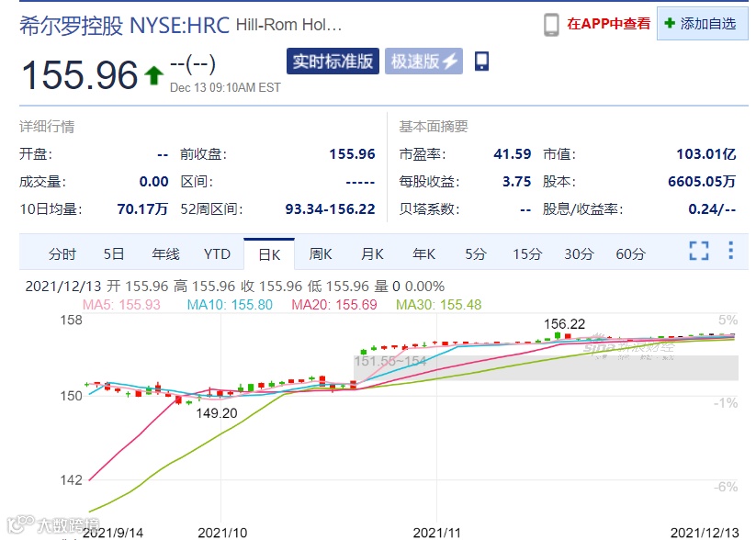Click the MA5: 155.93 legend label

tap(121, 305)
